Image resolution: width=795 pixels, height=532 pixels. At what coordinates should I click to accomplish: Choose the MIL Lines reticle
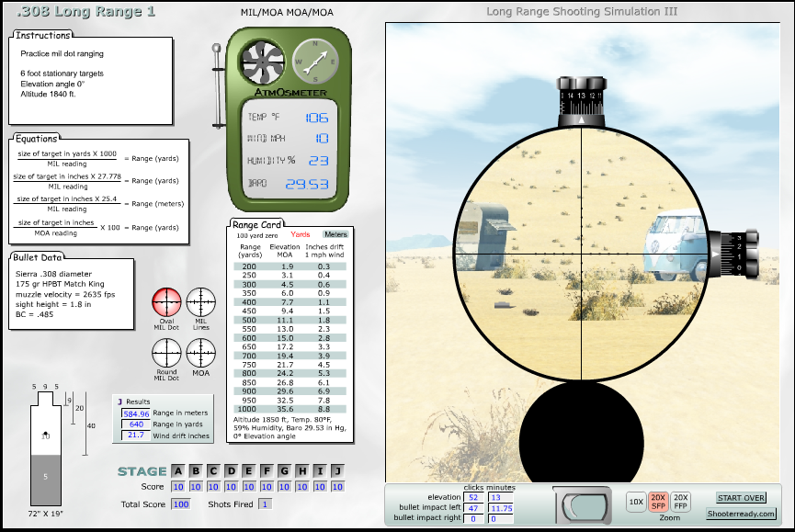point(200,302)
